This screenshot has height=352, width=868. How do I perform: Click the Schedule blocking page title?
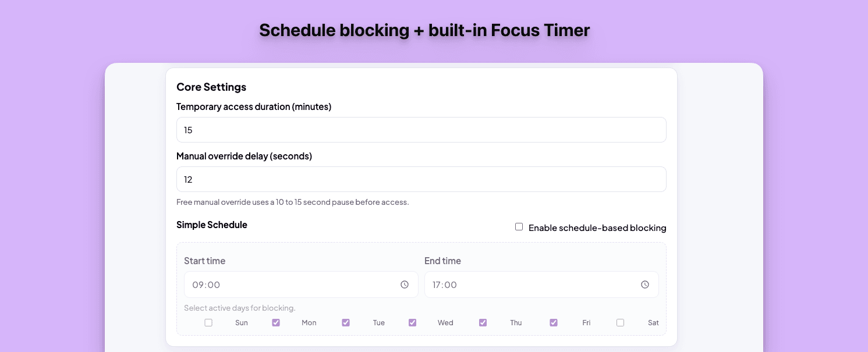[424, 30]
